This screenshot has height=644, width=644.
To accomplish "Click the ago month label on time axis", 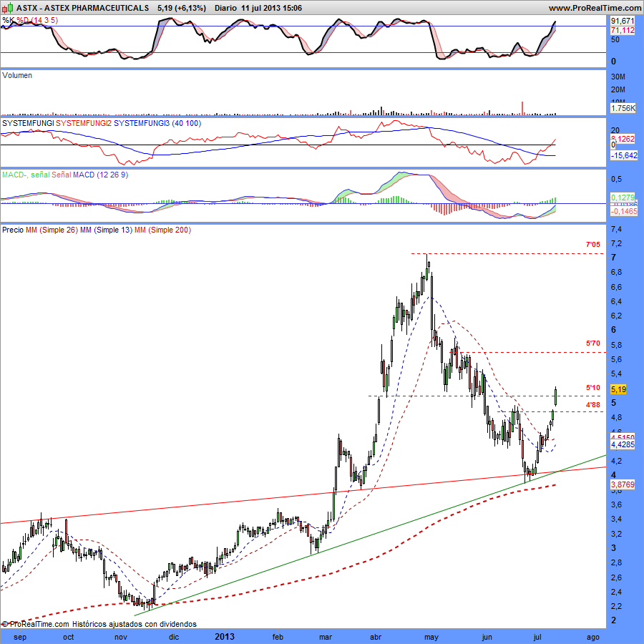I will (x=593, y=638).
